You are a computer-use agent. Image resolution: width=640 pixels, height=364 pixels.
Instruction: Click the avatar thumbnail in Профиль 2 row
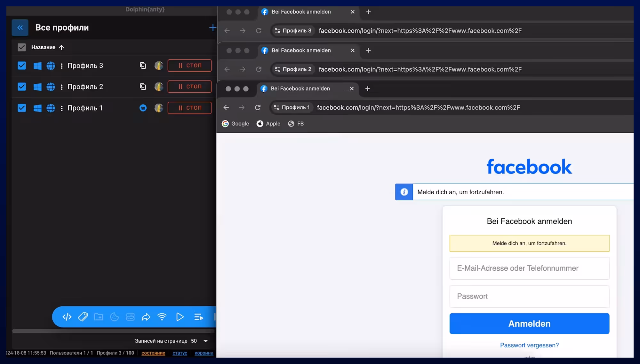click(159, 87)
